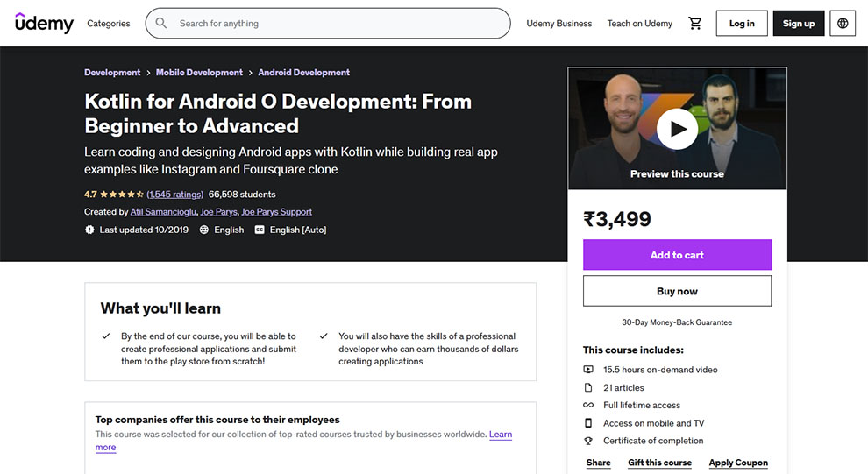Click the mobile icon beside Access on mobile
Viewport: 868px width, 474px height.
(x=588, y=423)
